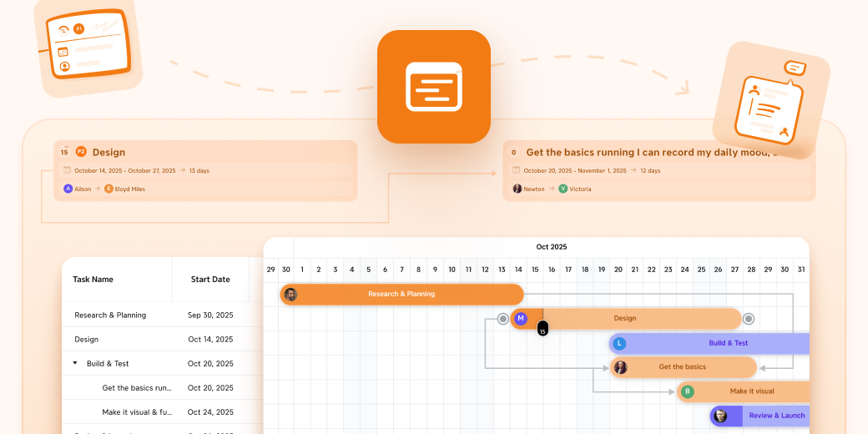This screenshot has width=868, height=434.
Task: Click avatar on the Get the basics bar
Action: [621, 367]
